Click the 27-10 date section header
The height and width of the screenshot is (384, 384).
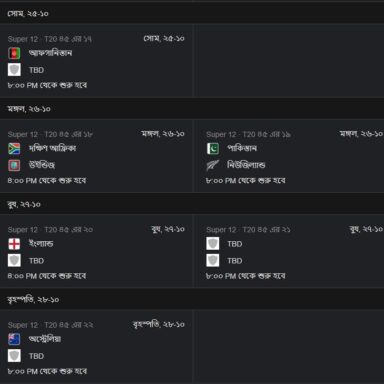[x=192, y=204]
